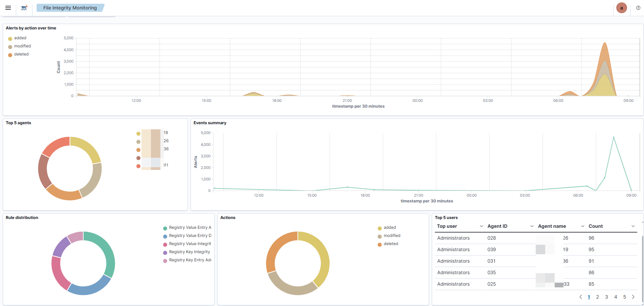Click the TTC logo home icon
The width and height of the screenshot is (644, 306).
click(24, 8)
